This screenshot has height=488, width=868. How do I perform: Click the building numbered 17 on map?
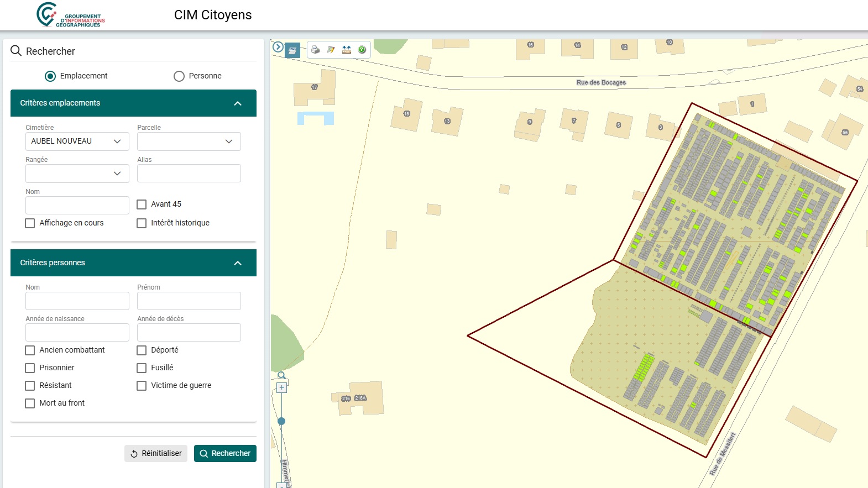[x=315, y=87]
